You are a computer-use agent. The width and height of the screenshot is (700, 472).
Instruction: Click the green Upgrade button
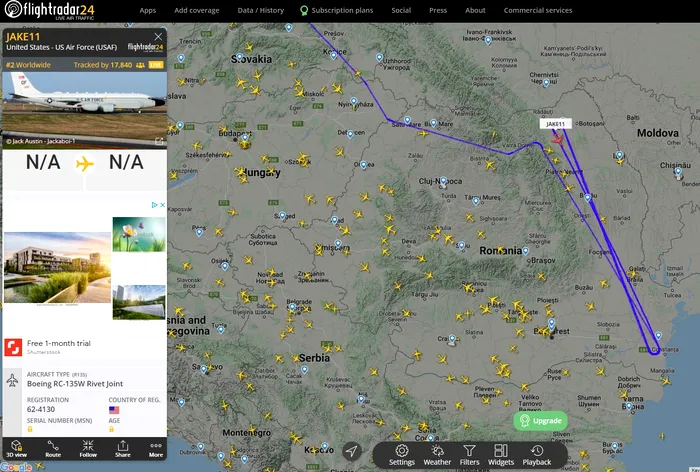tap(541, 421)
